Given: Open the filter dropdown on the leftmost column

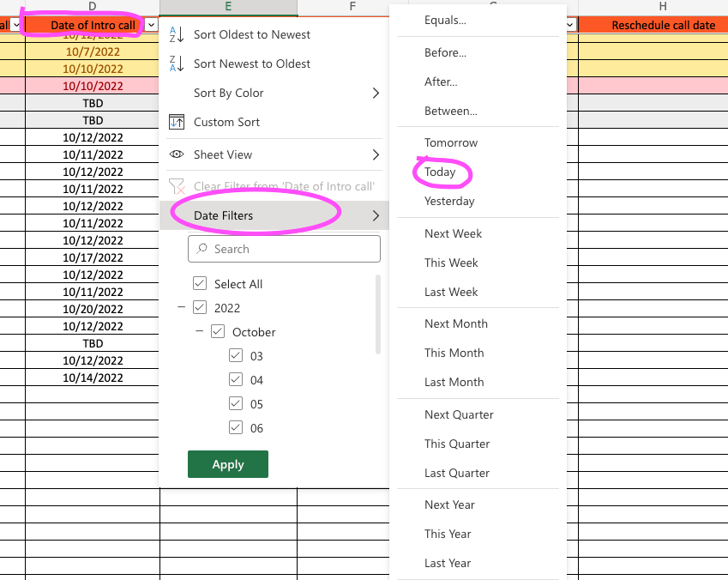Looking at the screenshot, I should click(15, 25).
